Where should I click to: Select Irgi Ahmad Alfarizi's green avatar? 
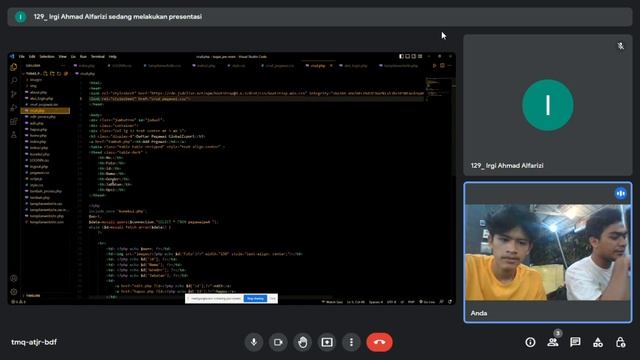click(548, 105)
